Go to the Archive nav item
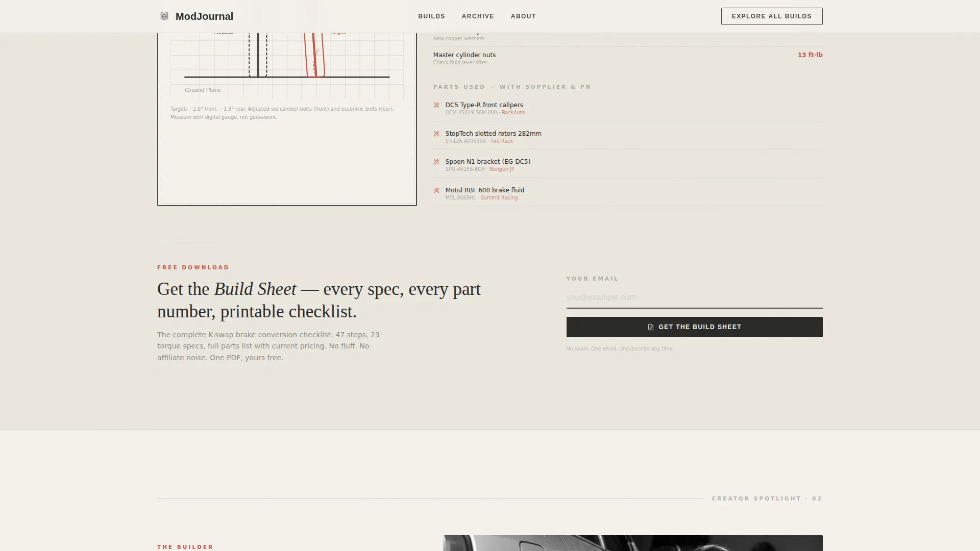The height and width of the screenshot is (551, 980). (x=478, y=16)
